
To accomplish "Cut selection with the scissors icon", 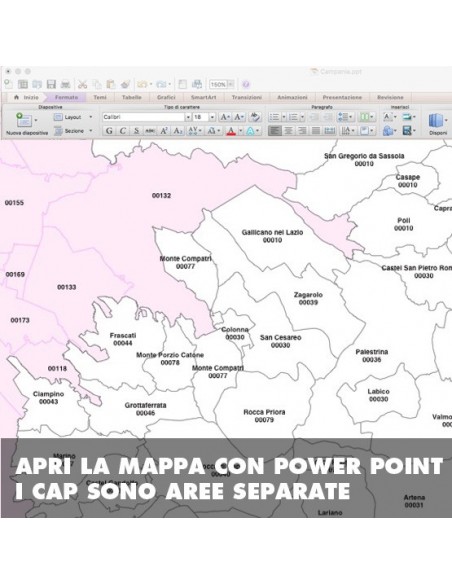I will 83,85.
